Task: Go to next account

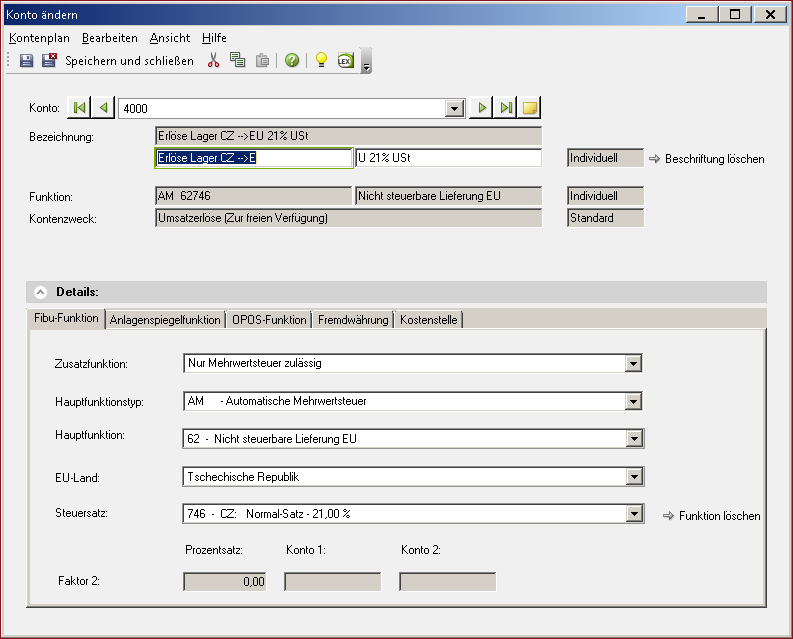Action: point(481,107)
